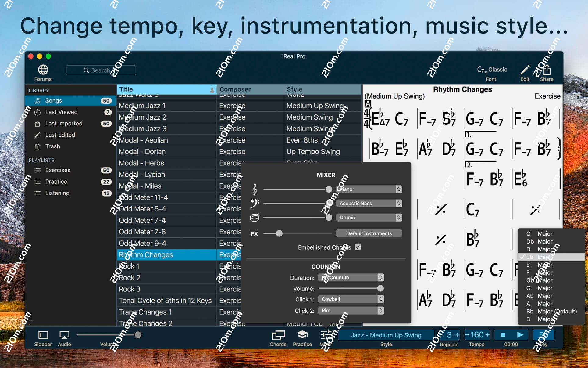This screenshot has width=588, height=368.
Task: Click the Default Instruments button
Action: click(369, 233)
